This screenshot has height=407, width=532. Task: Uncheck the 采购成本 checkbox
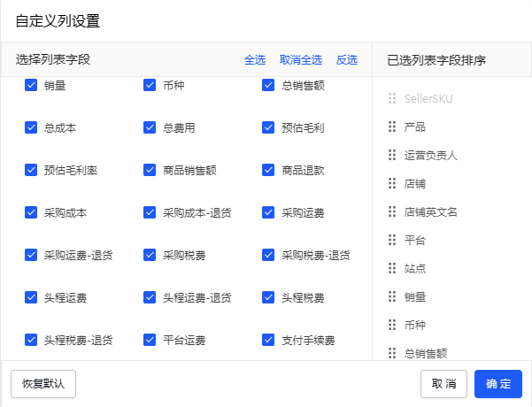[31, 212]
